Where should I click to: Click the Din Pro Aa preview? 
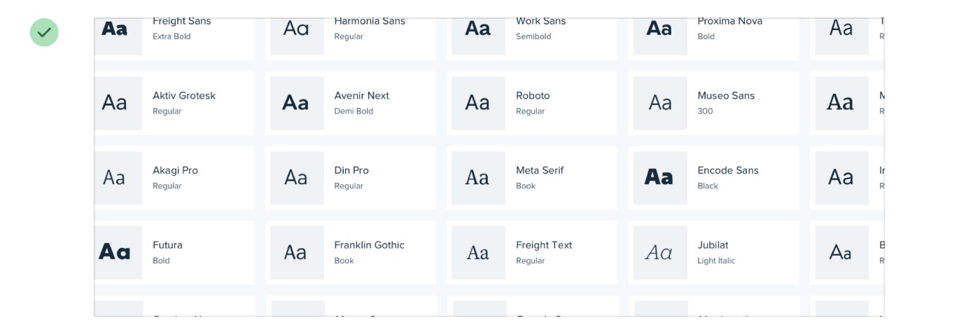(297, 178)
